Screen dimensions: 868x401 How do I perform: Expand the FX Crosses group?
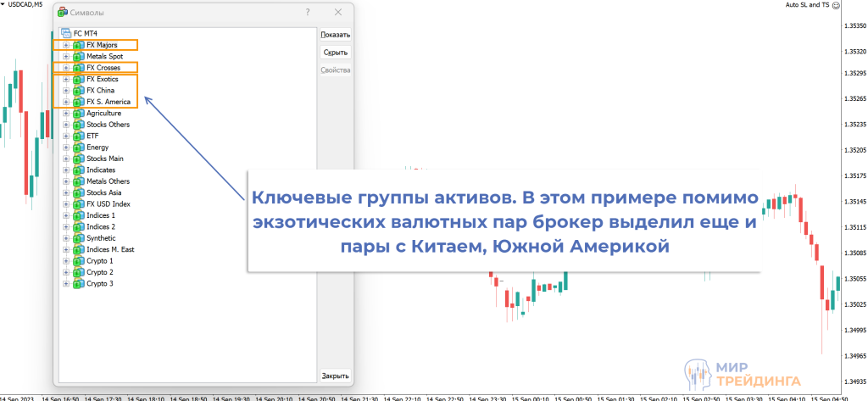66,68
